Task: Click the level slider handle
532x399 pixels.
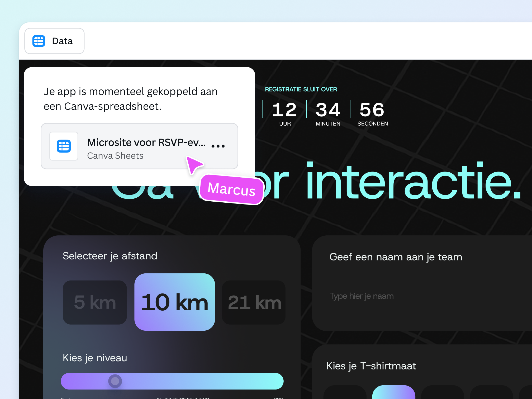Action: point(115,381)
